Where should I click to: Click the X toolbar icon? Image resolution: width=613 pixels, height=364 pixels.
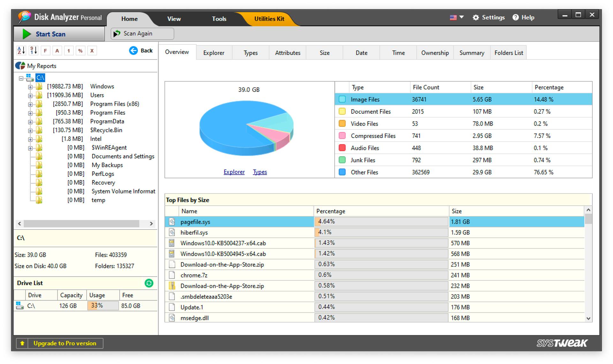92,50
